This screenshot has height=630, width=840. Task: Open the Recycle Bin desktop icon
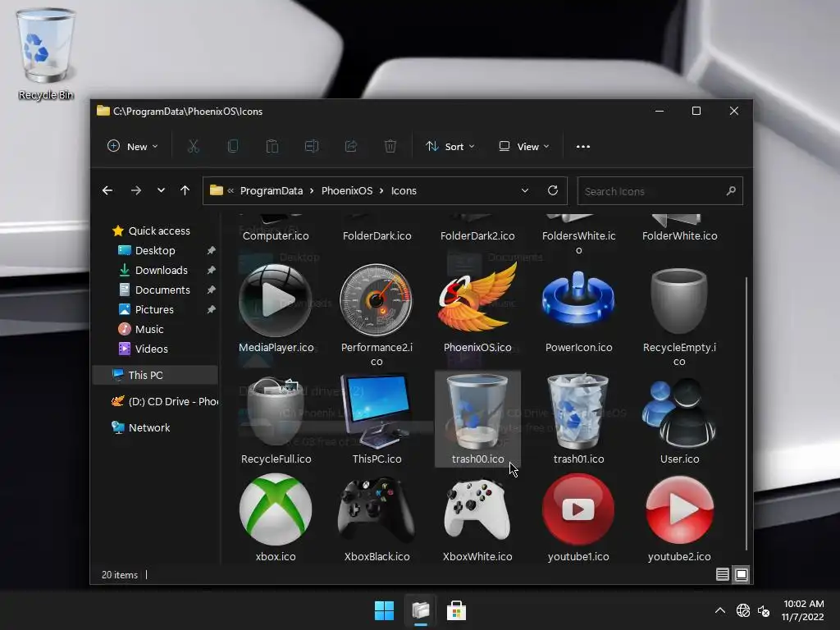point(46,54)
